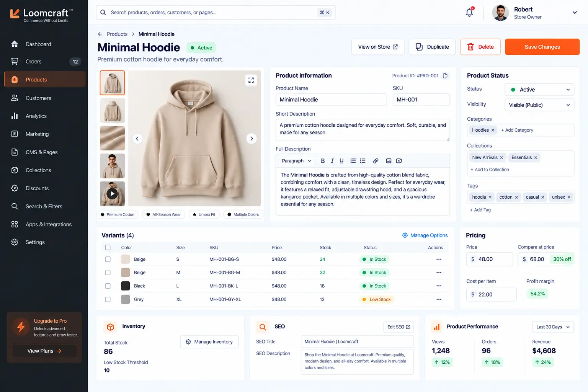Image resolution: width=588 pixels, height=392 pixels.
Task: Remove the New Arrivals collection chip
Action: tap(501, 158)
